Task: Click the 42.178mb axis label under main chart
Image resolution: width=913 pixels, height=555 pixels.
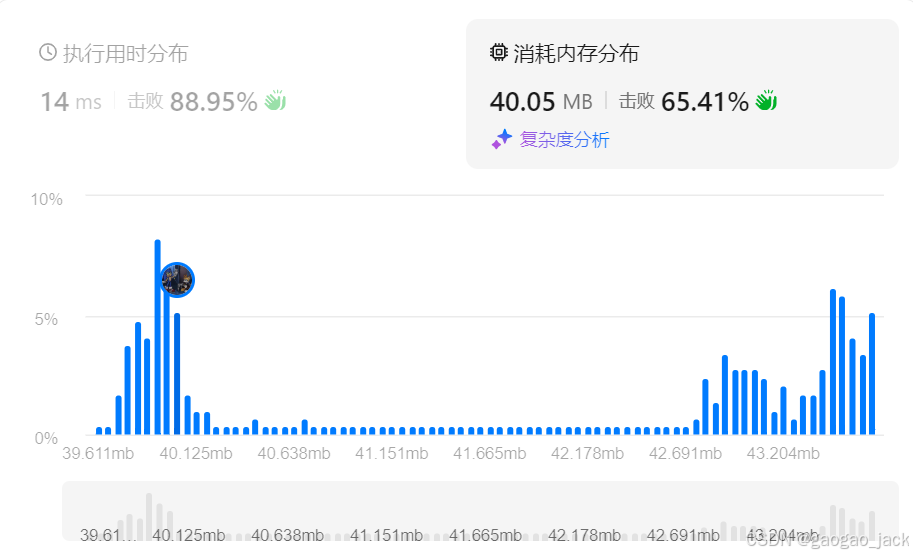Action: pos(587,454)
